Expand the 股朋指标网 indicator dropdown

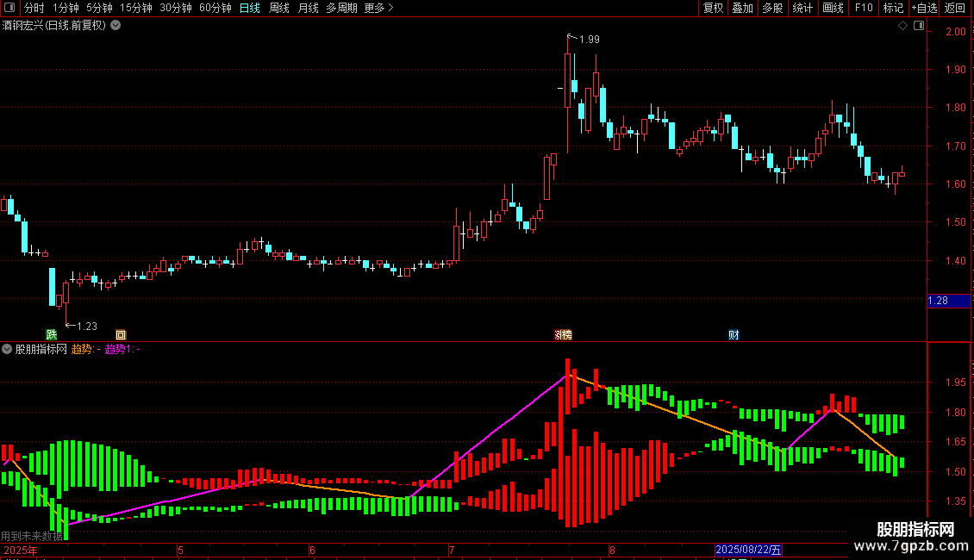(7, 349)
